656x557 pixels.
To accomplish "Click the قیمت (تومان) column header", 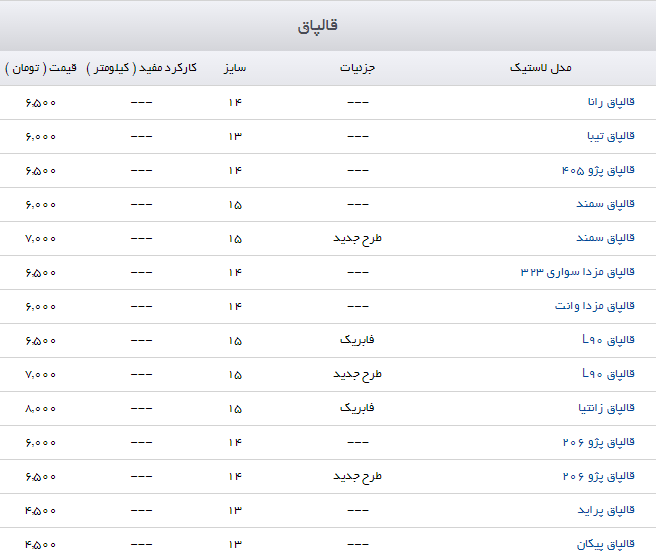I will click(x=40, y=68).
